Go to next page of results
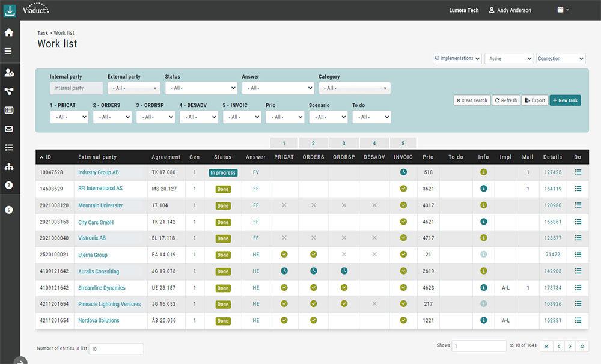Viewport: 601px width, 364px height. pyautogui.click(x=570, y=347)
